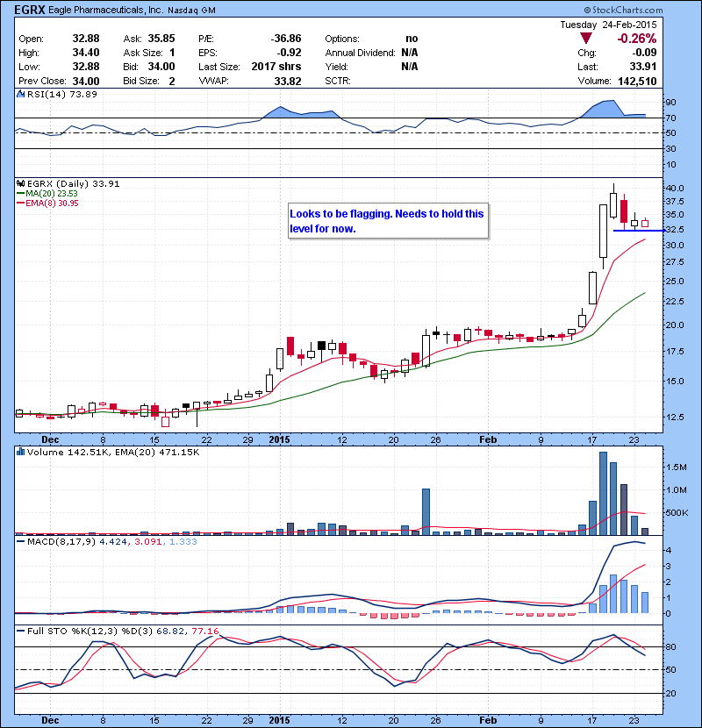Click the 'Looks to be flagging' annotation box
Screen dimensions: 702x728
(389, 221)
